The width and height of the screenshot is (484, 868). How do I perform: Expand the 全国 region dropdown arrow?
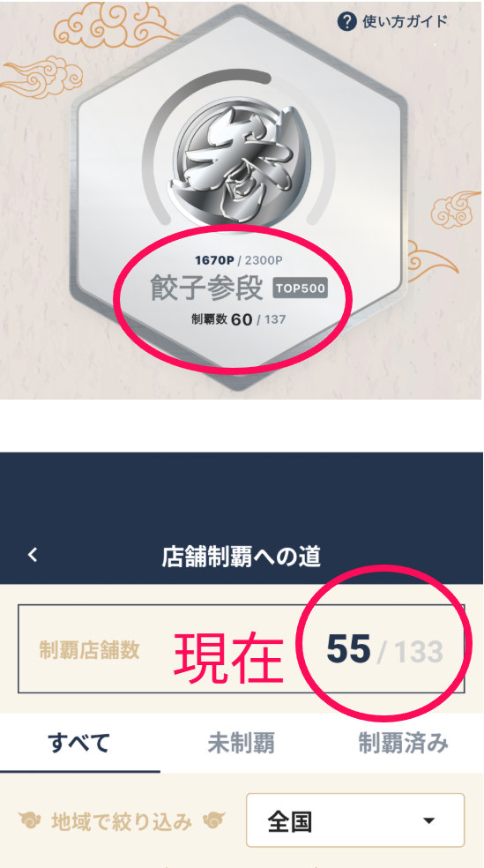coord(428,820)
